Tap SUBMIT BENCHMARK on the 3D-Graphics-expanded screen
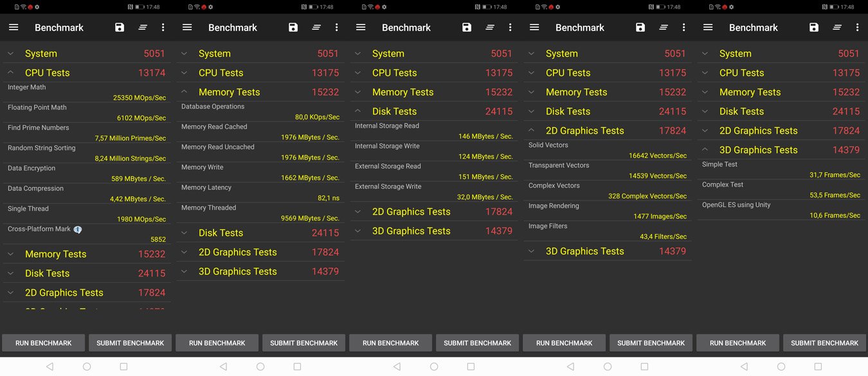Image resolution: width=868 pixels, height=376 pixels. [824, 343]
